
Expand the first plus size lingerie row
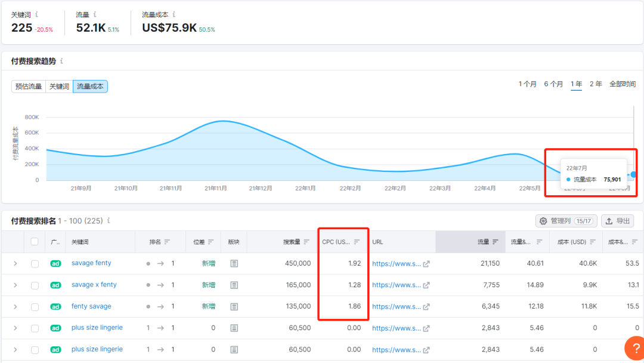[16, 328]
